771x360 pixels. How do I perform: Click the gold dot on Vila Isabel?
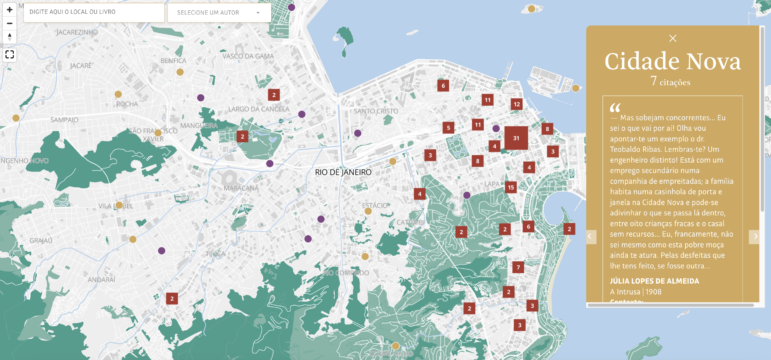click(119, 205)
